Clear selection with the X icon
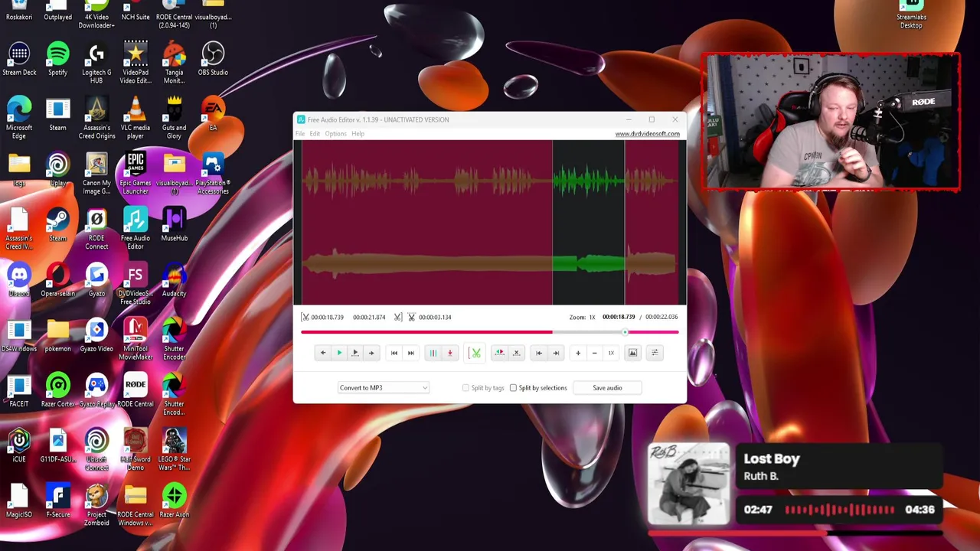The image size is (980, 551). [x=516, y=353]
